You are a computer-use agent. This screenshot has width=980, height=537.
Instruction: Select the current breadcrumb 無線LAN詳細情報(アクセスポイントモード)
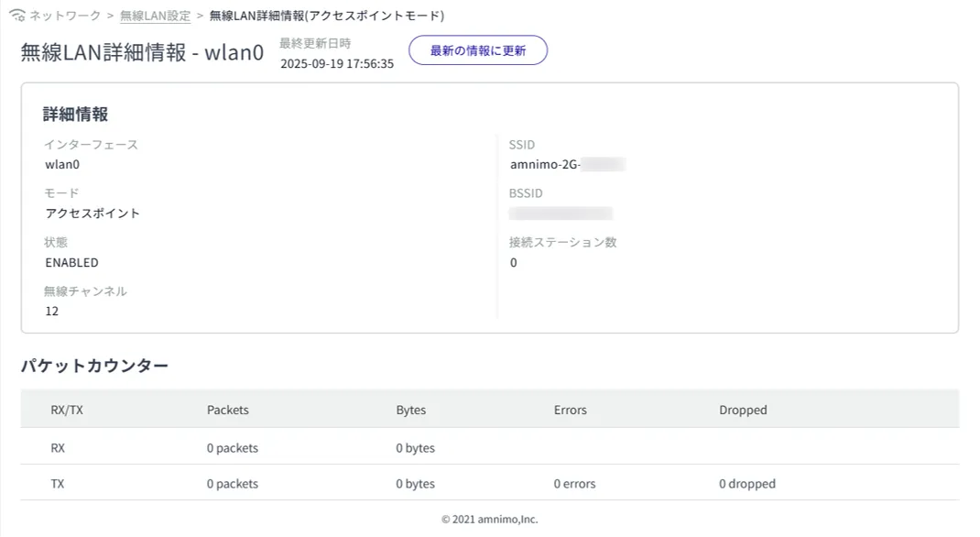327,16
